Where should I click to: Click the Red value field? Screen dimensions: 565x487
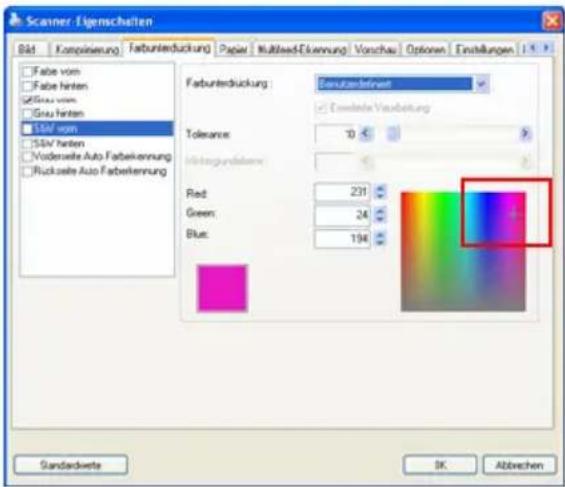click(x=342, y=192)
